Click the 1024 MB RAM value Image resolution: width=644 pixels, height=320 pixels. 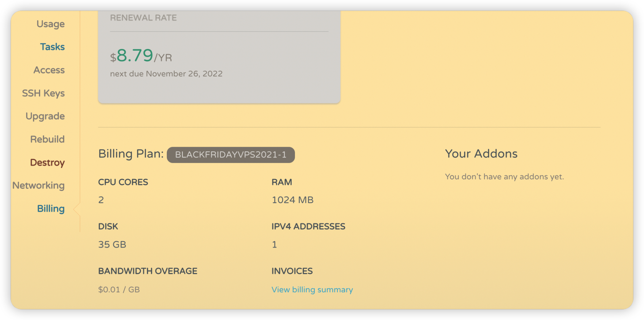(x=292, y=200)
